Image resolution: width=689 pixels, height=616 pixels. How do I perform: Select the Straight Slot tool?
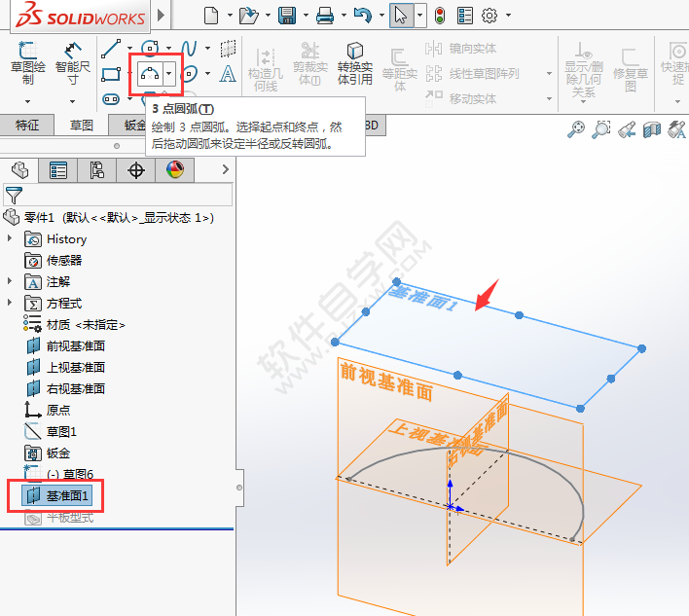click(x=111, y=99)
